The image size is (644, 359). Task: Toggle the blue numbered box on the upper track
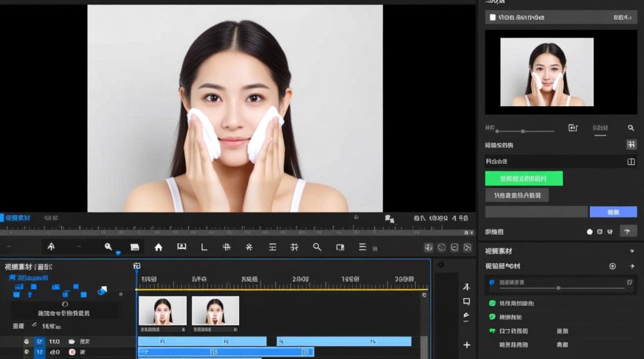[x=40, y=341]
